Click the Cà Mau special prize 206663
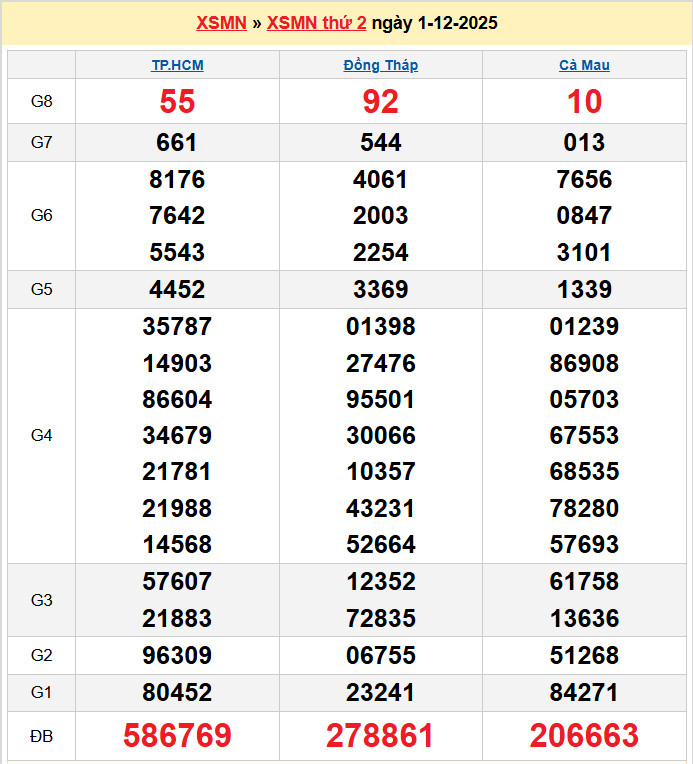Screen dimensions: 693x764 coord(584,736)
